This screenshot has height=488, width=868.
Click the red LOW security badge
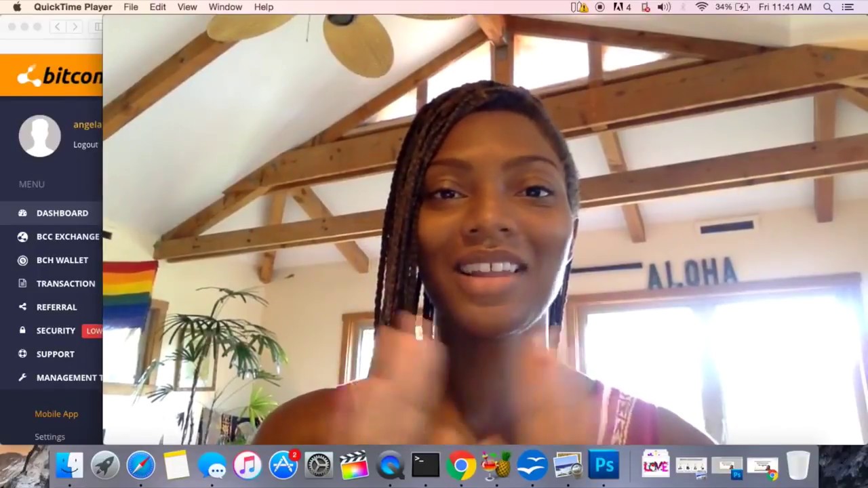(92, 331)
